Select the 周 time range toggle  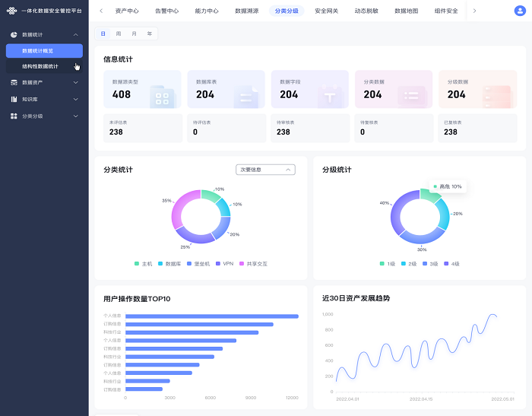[119, 33]
